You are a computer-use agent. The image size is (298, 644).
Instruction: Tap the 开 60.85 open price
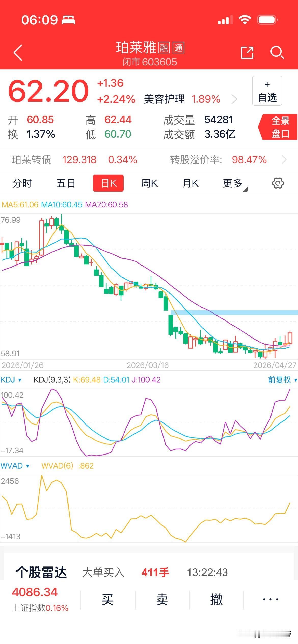40,120
